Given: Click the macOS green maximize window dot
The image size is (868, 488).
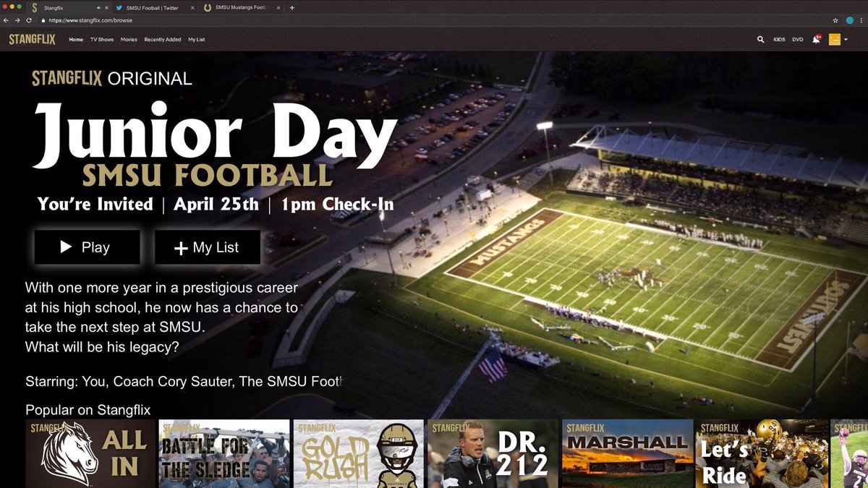Looking at the screenshot, I should coord(21,7).
